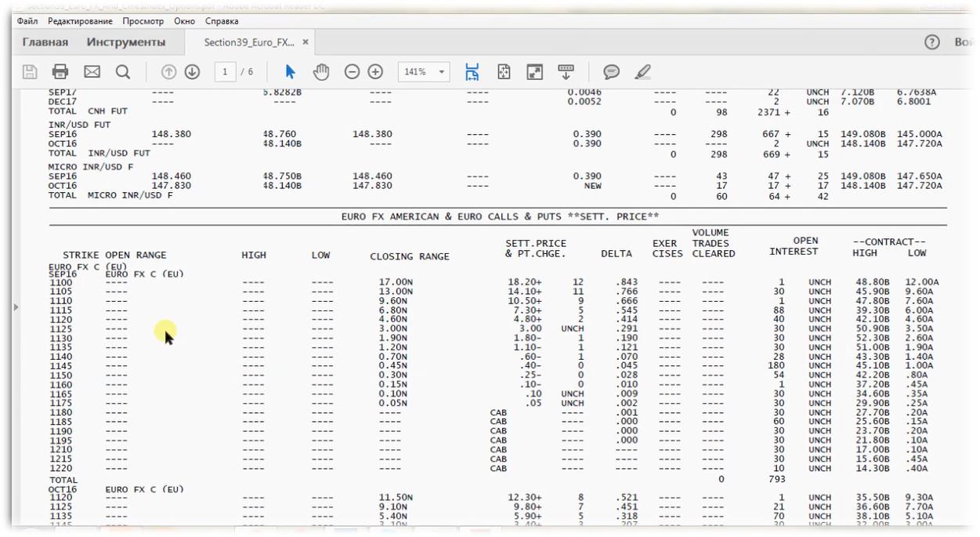Open the search magnifier tool
This screenshot has height=537, width=980.
tap(123, 72)
